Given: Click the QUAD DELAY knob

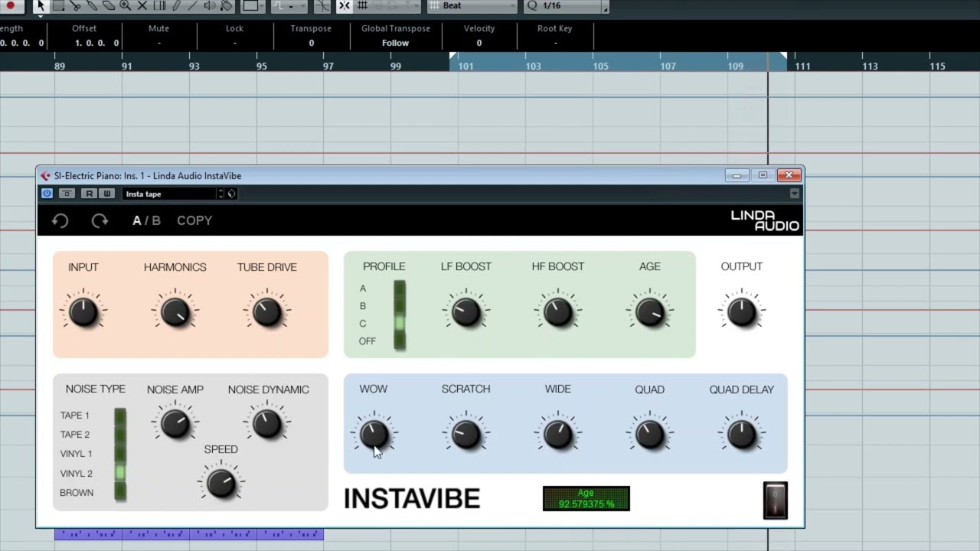Looking at the screenshot, I should [742, 435].
